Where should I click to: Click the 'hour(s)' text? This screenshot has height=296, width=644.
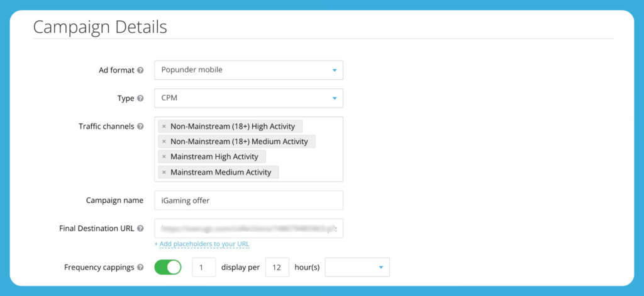tap(307, 267)
